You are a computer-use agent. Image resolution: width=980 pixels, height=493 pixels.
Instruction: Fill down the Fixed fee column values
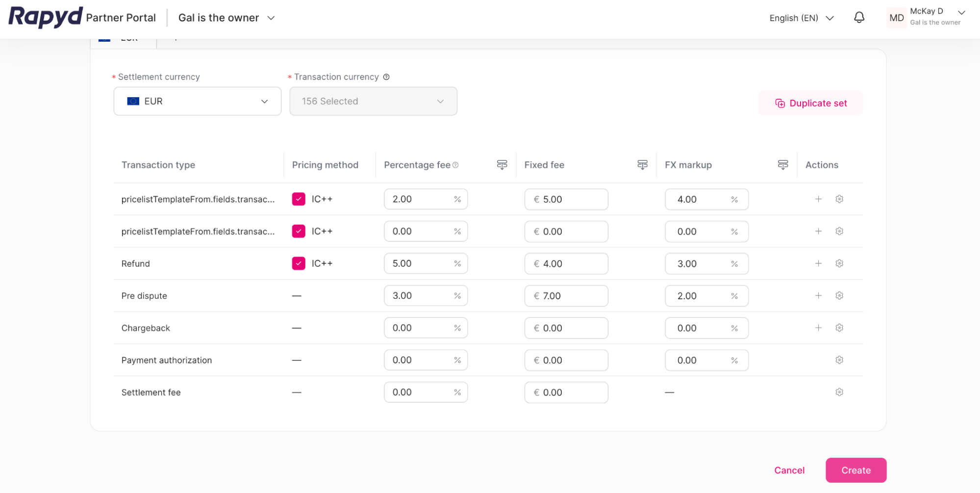[x=642, y=165]
